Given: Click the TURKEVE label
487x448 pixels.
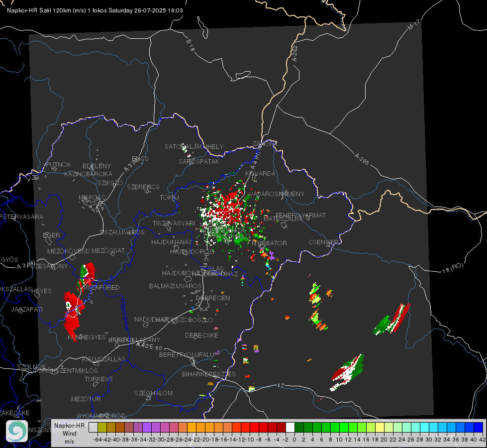Looking at the screenshot, I should [99, 379].
